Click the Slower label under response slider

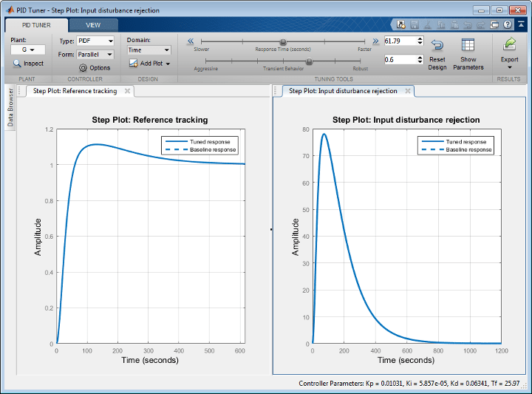(x=202, y=50)
